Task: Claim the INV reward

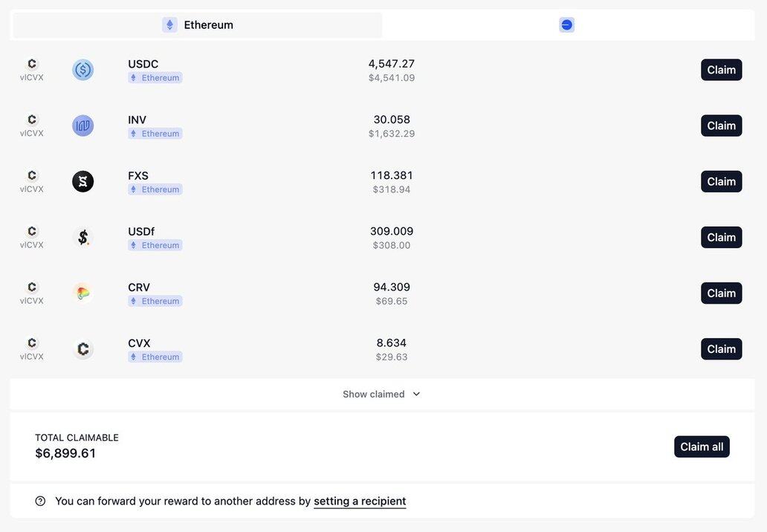Action: click(722, 126)
